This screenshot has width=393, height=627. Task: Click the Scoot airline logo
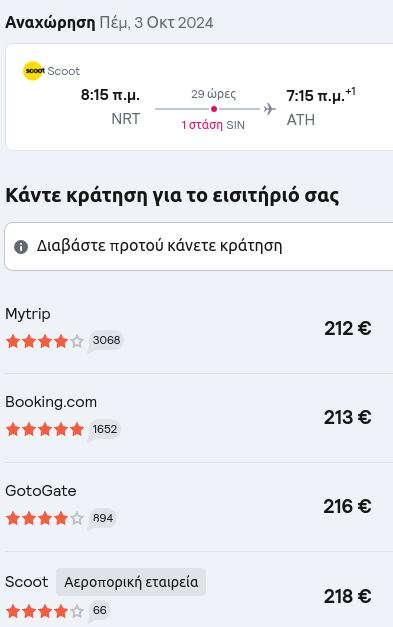[x=34, y=71]
